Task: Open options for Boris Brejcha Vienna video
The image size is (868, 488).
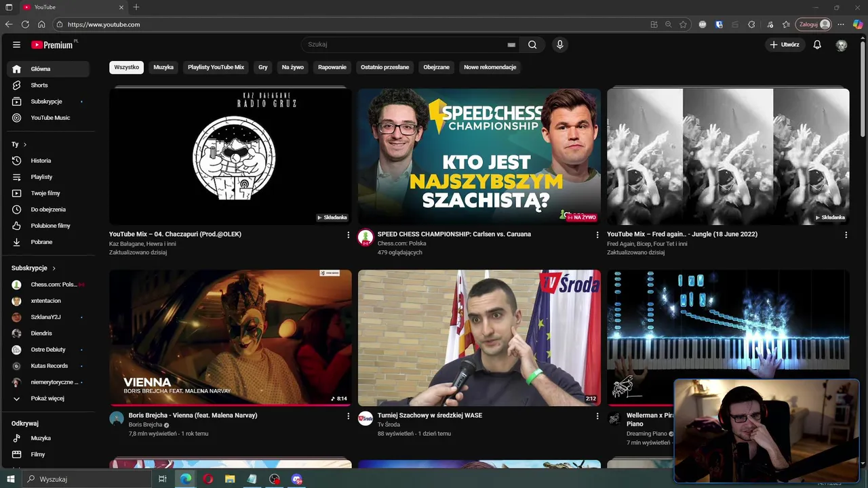Action: [x=349, y=415]
